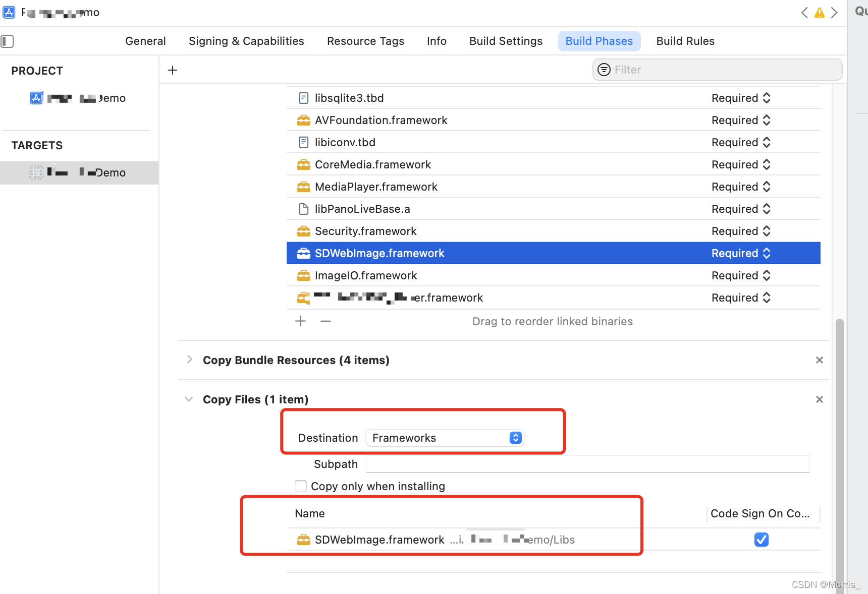Click the add build phase plus icon

(173, 70)
